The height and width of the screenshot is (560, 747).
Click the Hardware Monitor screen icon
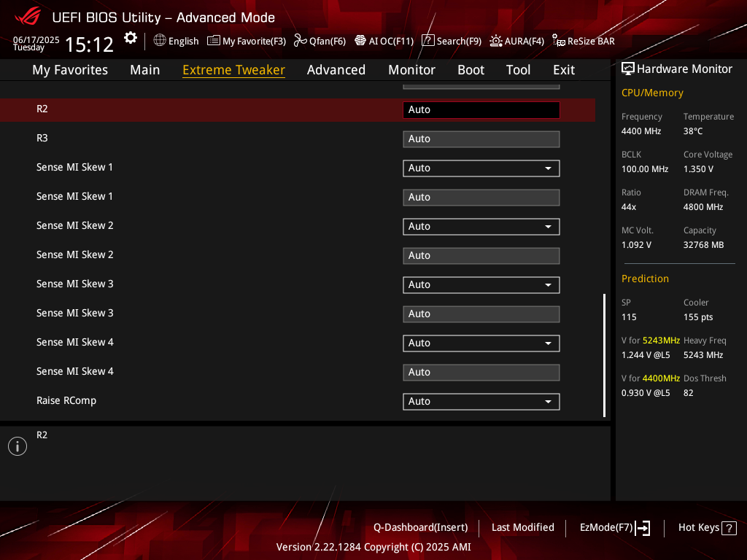(x=628, y=69)
